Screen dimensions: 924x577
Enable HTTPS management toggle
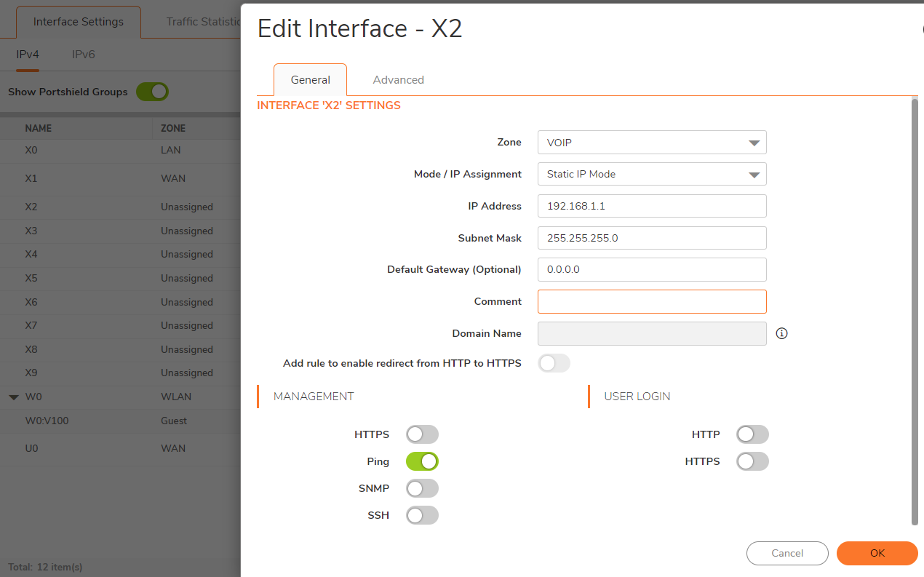(422, 434)
